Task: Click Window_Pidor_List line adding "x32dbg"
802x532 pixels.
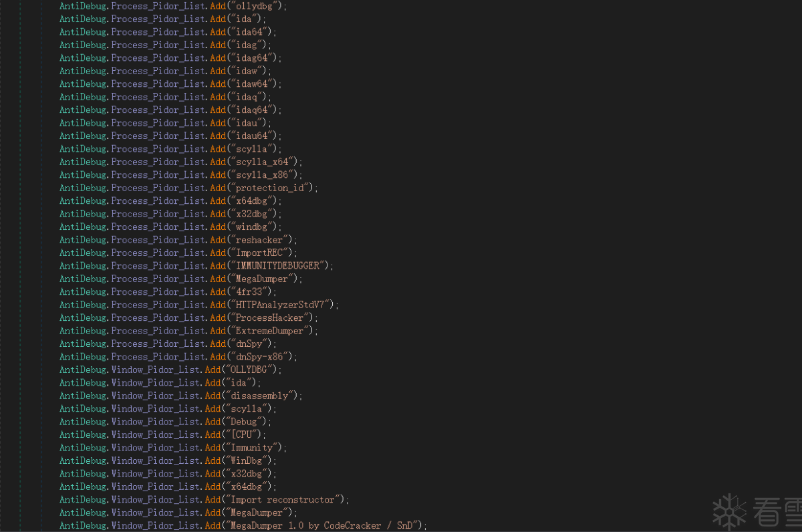Action: coord(168,475)
